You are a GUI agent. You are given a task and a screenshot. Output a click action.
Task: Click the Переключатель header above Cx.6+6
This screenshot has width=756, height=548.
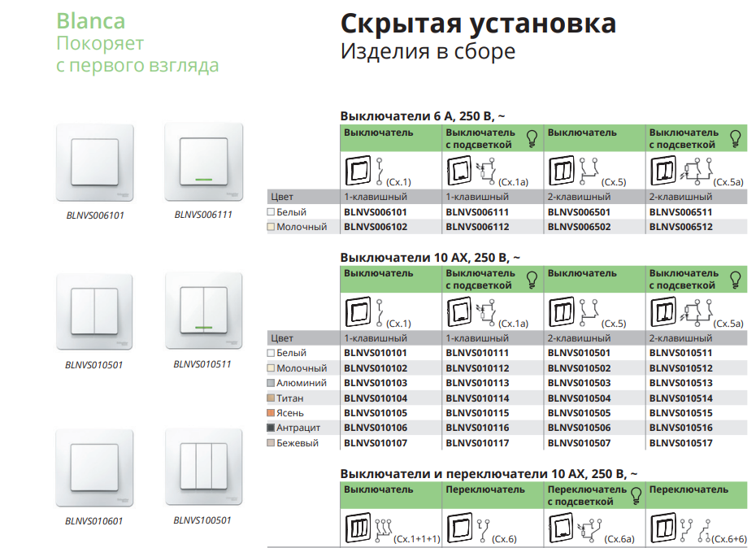pos(689,489)
